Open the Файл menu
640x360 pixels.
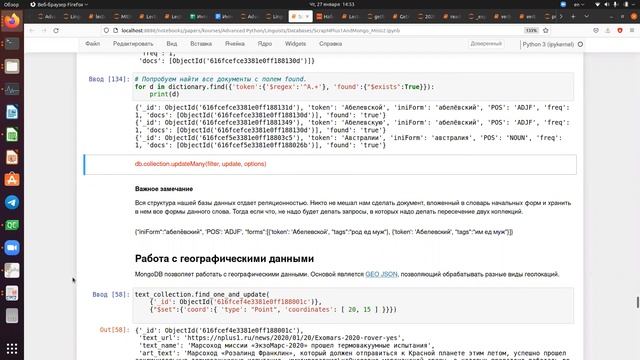tap(92, 44)
